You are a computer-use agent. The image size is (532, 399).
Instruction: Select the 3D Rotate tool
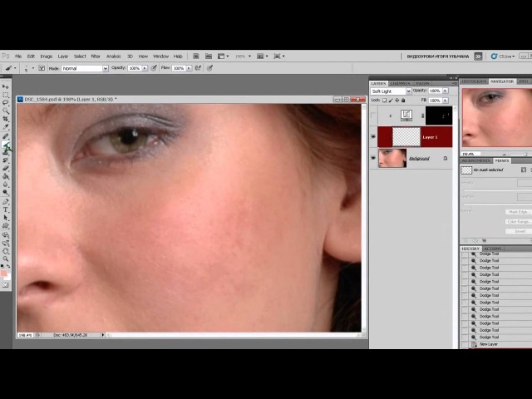pyautogui.click(x=6, y=234)
